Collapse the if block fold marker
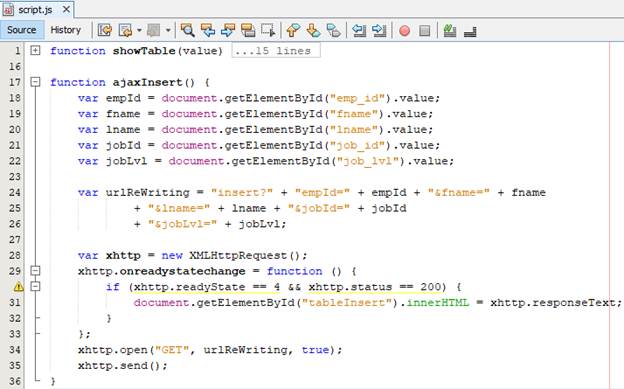624x389 pixels. click(x=35, y=286)
